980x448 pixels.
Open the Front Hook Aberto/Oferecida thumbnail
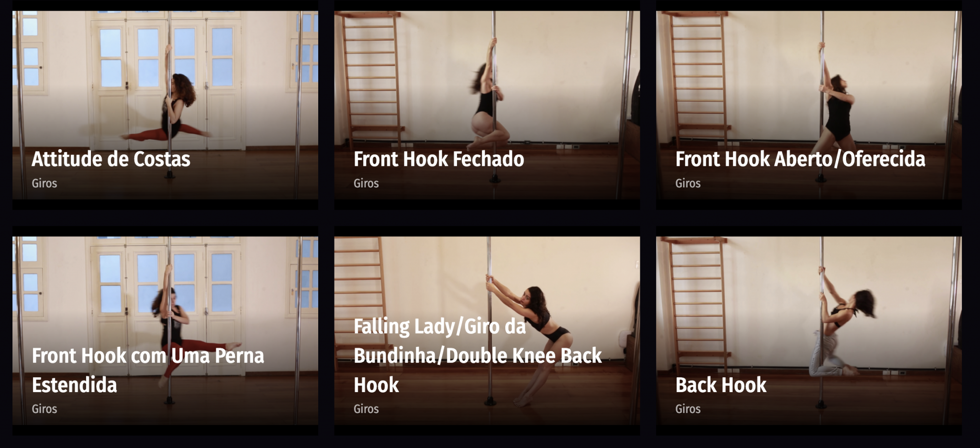tap(809, 105)
